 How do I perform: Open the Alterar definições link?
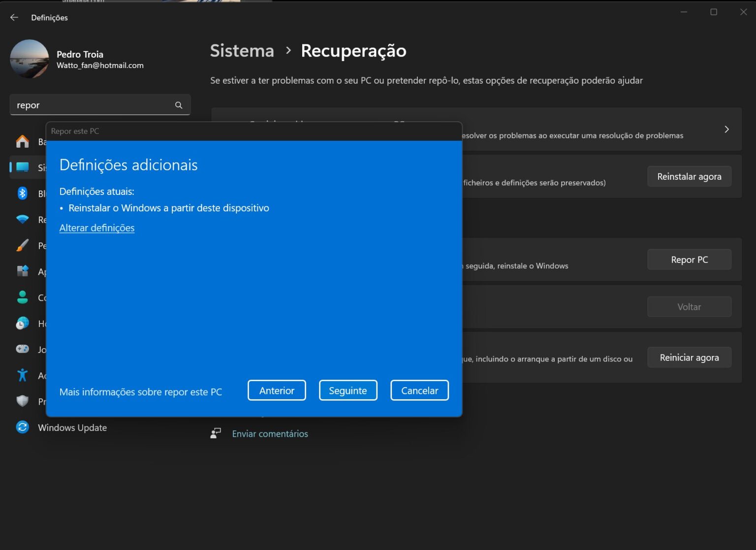[96, 227]
